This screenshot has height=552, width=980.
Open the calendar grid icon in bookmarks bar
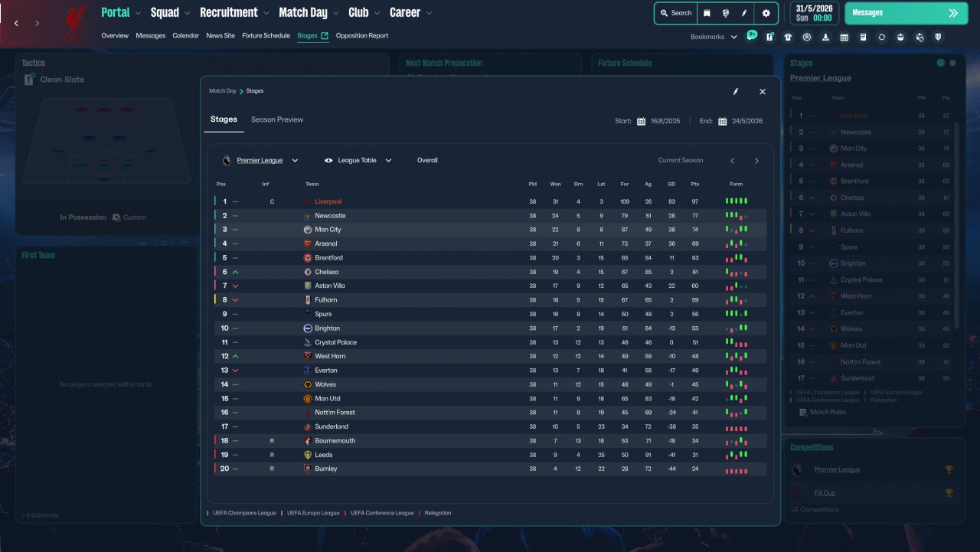pyautogui.click(x=844, y=37)
